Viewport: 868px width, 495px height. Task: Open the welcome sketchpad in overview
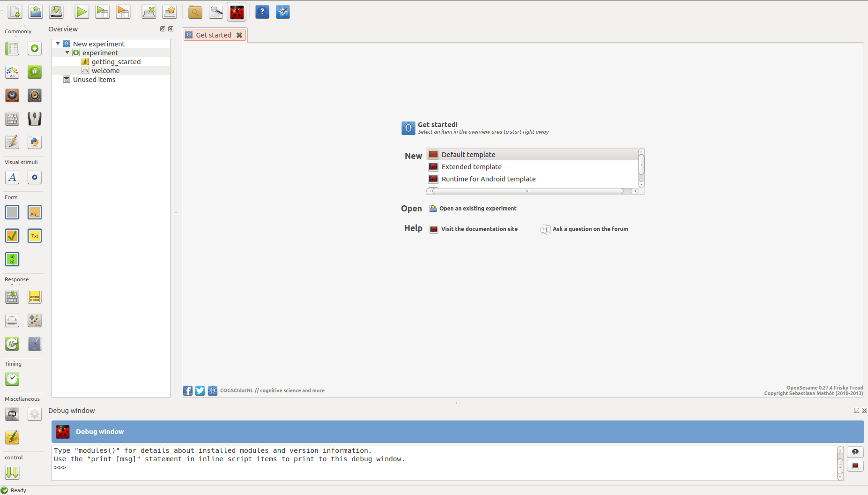(x=106, y=70)
